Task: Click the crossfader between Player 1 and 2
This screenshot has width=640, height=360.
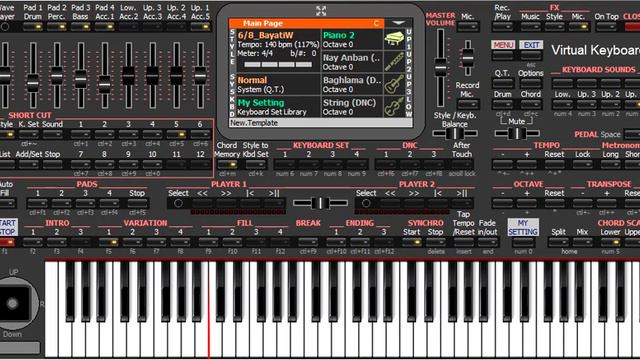Action: (320, 203)
